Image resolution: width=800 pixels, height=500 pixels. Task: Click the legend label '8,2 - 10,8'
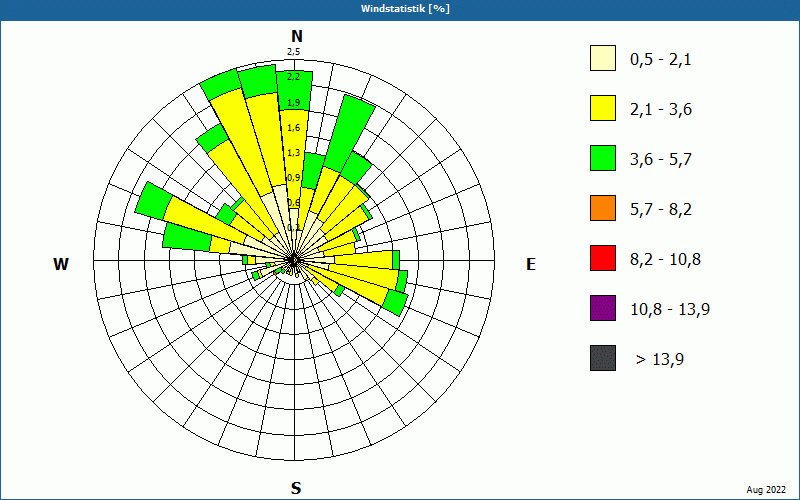pyautogui.click(x=665, y=260)
